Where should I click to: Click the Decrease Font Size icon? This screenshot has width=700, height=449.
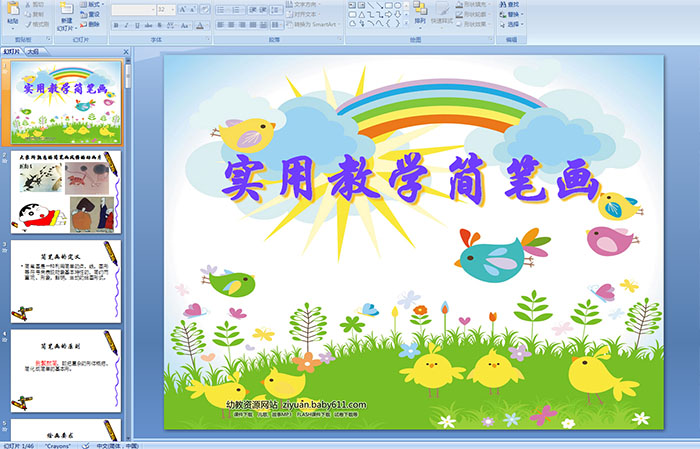[192, 9]
